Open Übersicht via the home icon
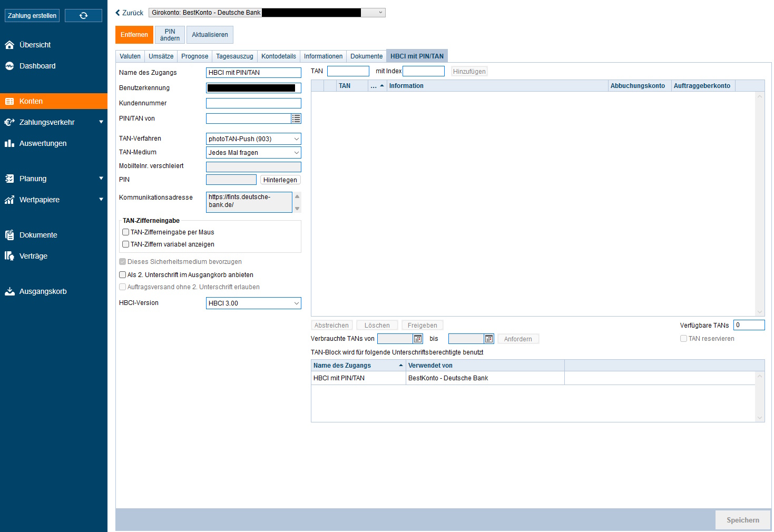 (9, 45)
